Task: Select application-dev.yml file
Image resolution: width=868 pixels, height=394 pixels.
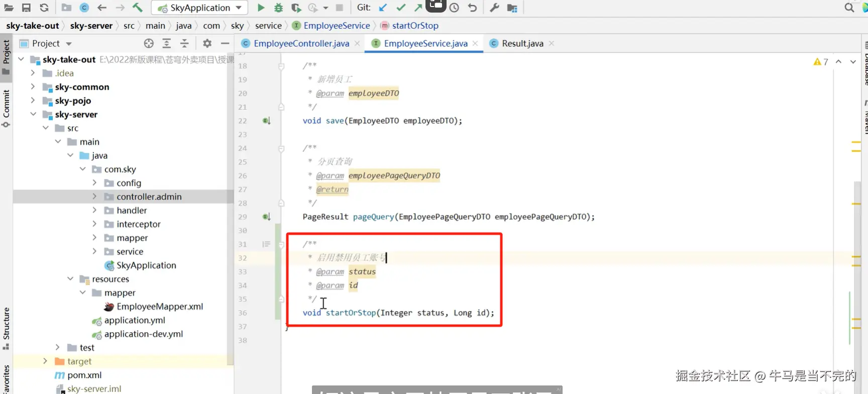Action: (137, 334)
